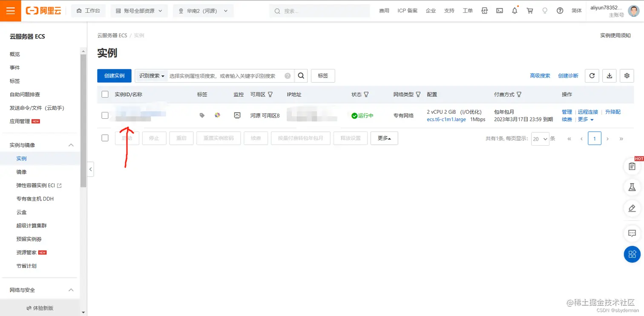Collapse 网络与安全 sidebar section
The width and height of the screenshot is (644, 316).
(x=71, y=290)
